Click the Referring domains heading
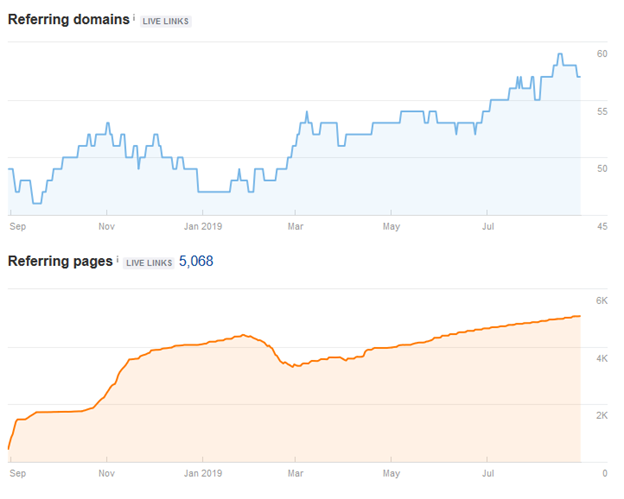This screenshot has height=499, width=624. (69, 19)
